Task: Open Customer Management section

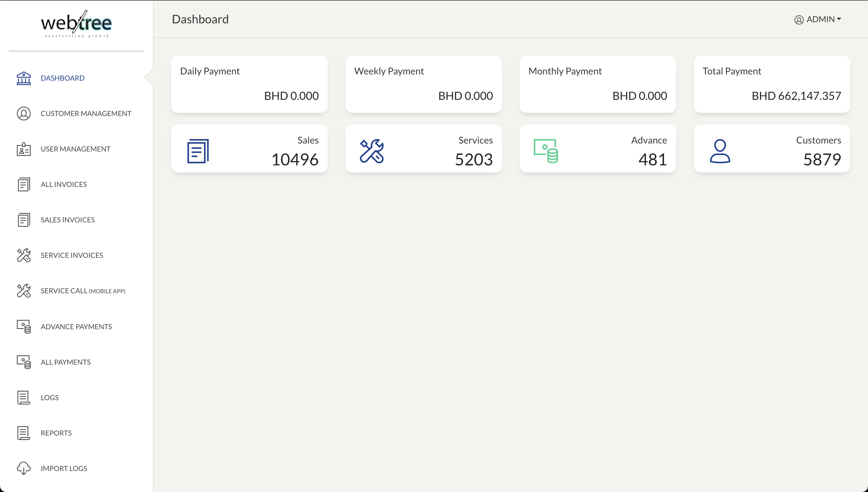Action: (x=85, y=113)
